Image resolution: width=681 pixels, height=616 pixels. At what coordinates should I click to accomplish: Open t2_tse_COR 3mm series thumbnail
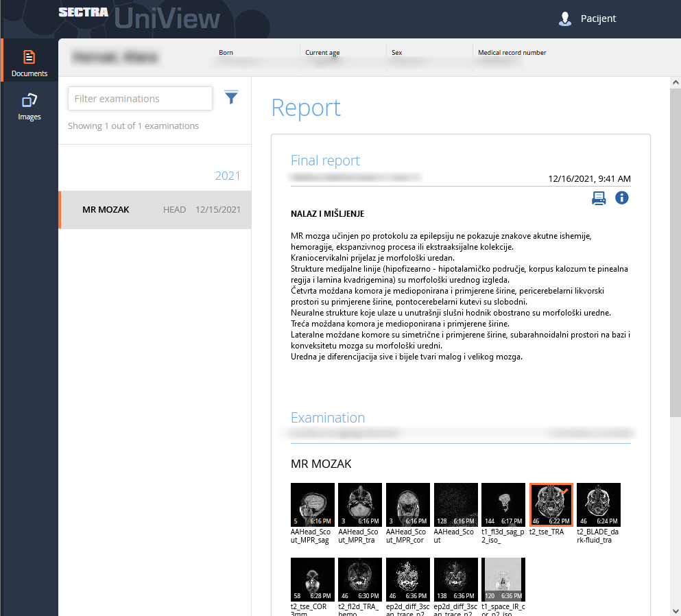312,580
